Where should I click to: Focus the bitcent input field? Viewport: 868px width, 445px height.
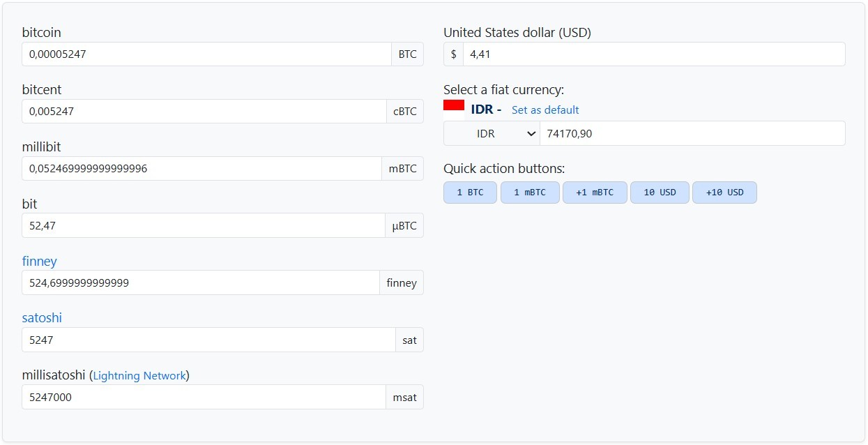coord(204,111)
